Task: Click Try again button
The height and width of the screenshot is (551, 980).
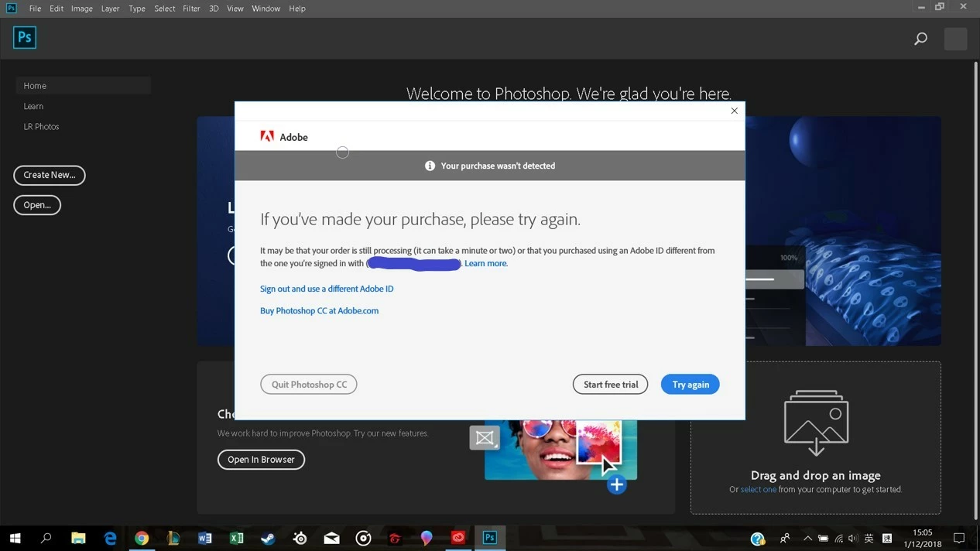Action: (x=690, y=385)
